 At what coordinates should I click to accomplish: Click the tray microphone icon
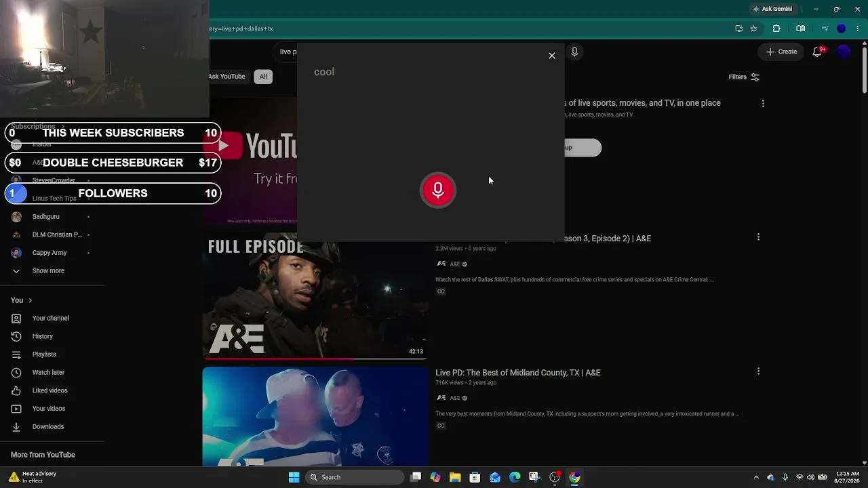click(785, 477)
